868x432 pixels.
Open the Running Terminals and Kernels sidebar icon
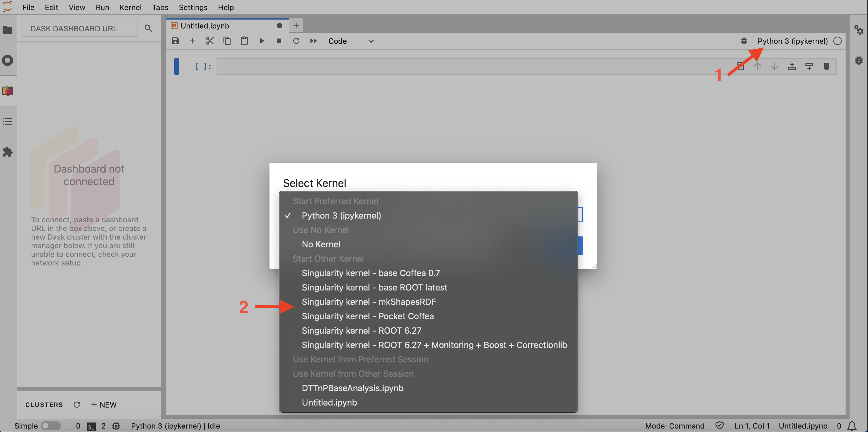tap(7, 61)
